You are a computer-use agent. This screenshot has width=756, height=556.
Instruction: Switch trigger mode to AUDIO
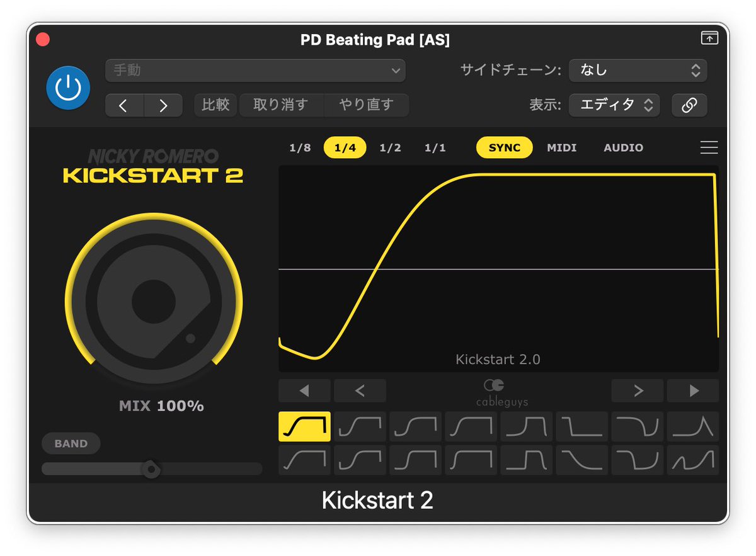click(623, 148)
